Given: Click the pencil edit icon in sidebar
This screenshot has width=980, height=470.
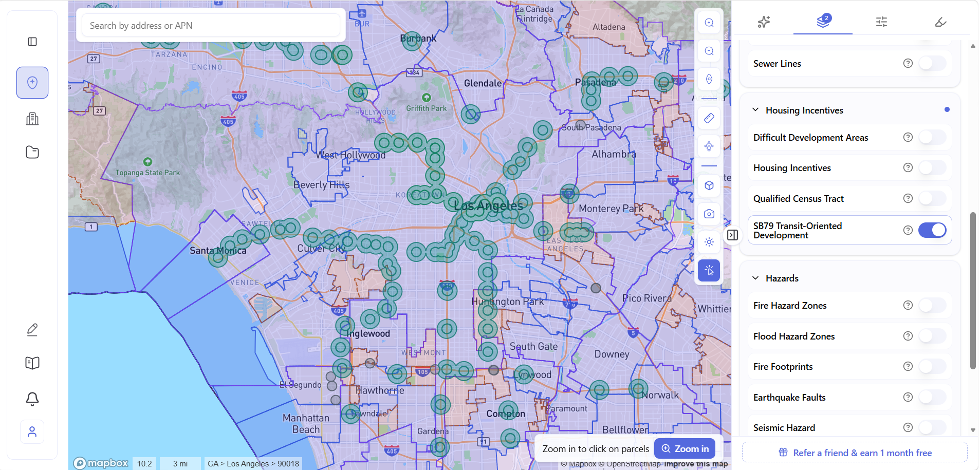Looking at the screenshot, I should [32, 330].
